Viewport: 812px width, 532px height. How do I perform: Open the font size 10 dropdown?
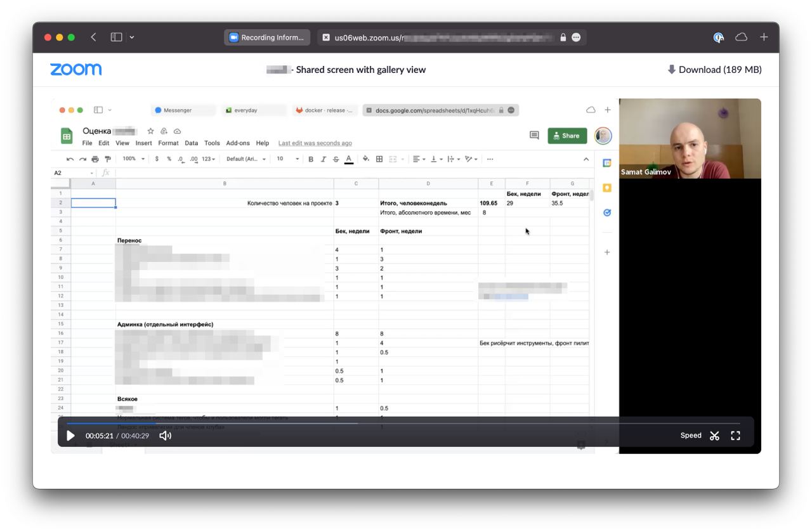[287, 159]
